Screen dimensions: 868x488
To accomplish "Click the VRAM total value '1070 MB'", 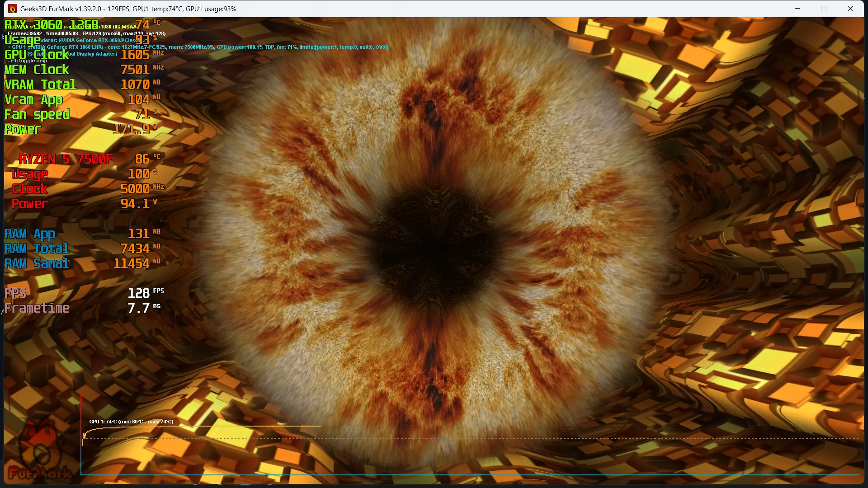I will 141,84.
